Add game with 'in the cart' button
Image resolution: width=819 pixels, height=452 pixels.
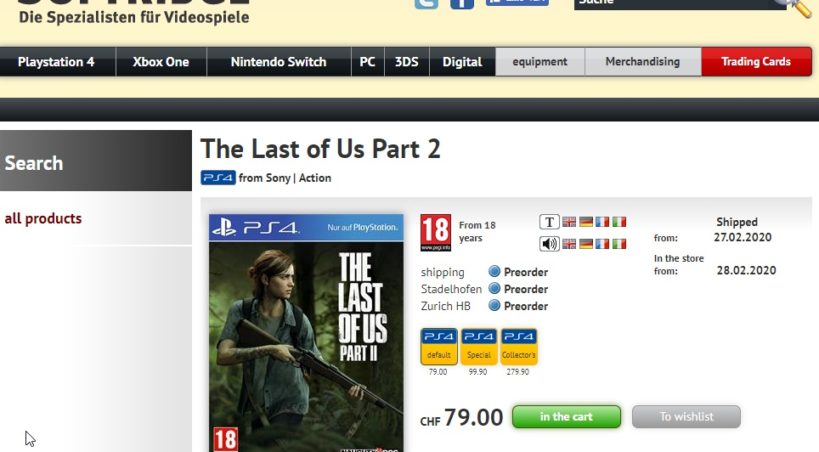coord(566,416)
